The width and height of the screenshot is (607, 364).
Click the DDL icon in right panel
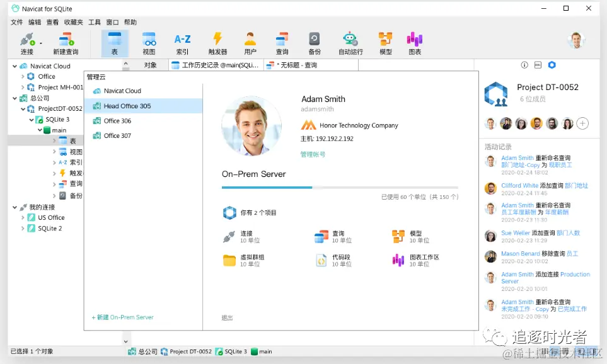[x=538, y=65]
